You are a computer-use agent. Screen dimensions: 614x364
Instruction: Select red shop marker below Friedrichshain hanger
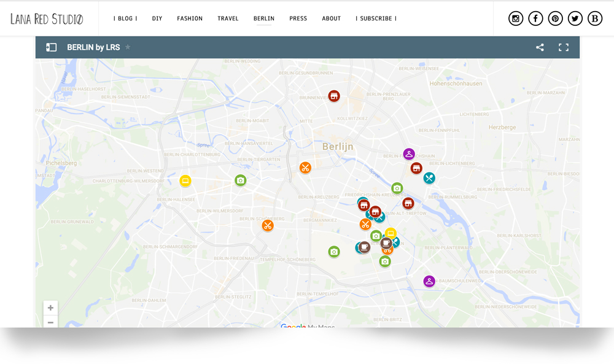coord(416,168)
